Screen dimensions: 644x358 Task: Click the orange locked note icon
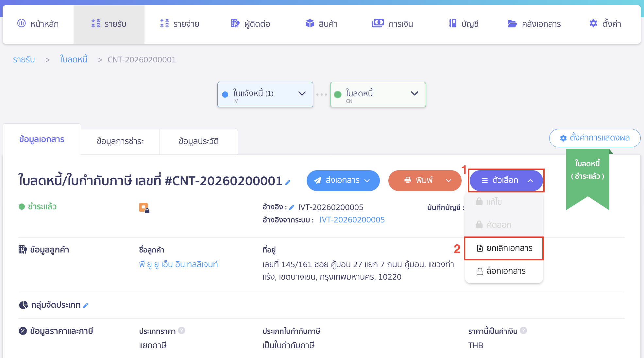[x=144, y=208]
